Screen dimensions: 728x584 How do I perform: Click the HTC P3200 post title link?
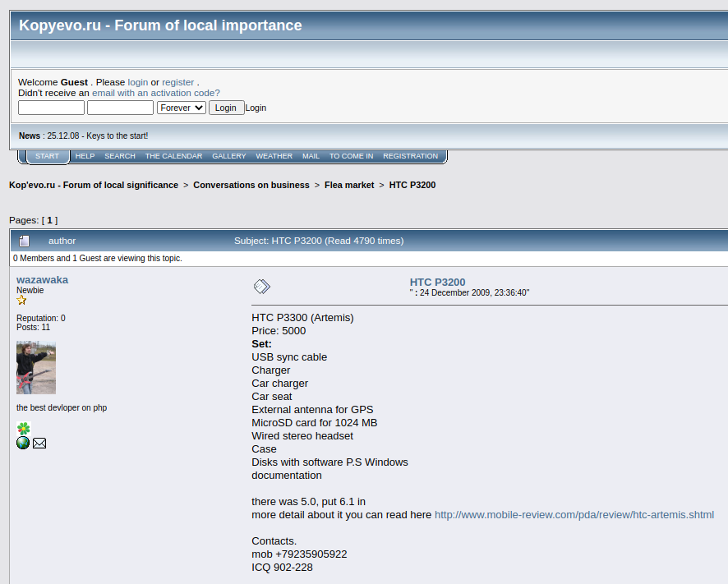click(x=437, y=282)
